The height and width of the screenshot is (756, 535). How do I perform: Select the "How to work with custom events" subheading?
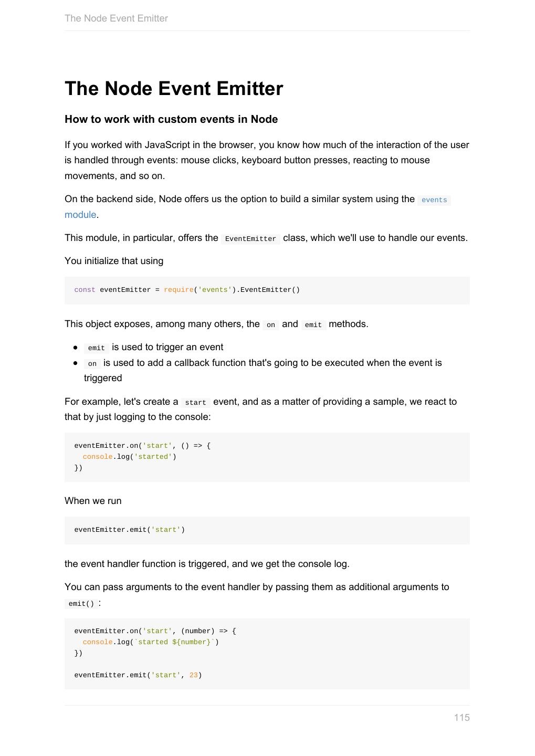pos(171,119)
